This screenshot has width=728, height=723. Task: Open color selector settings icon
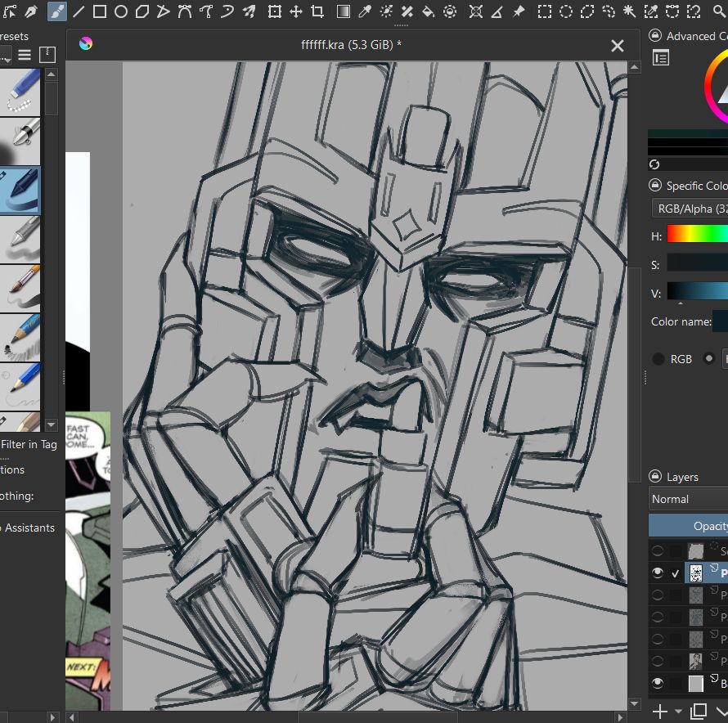pyautogui.click(x=661, y=58)
